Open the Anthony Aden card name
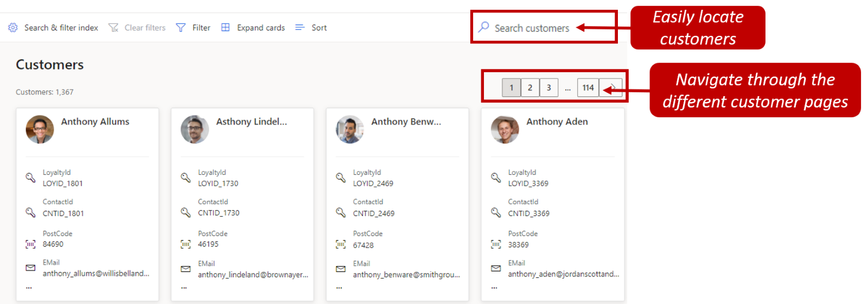Screen dimensions: 868x304 coord(557,122)
